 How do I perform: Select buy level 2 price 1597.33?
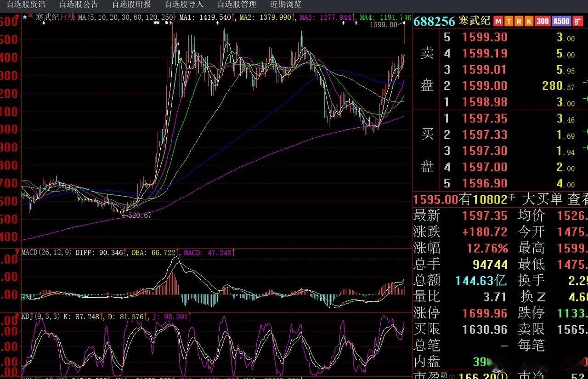coord(485,135)
